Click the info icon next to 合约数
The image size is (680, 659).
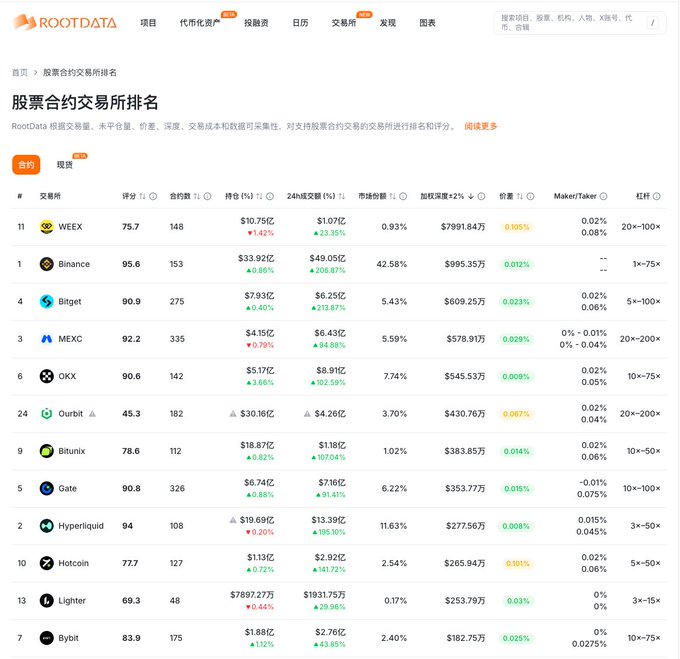pos(207,196)
